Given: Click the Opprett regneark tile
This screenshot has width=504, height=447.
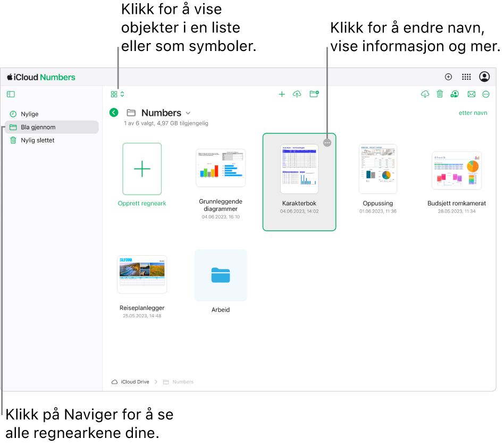Looking at the screenshot, I should [142, 169].
